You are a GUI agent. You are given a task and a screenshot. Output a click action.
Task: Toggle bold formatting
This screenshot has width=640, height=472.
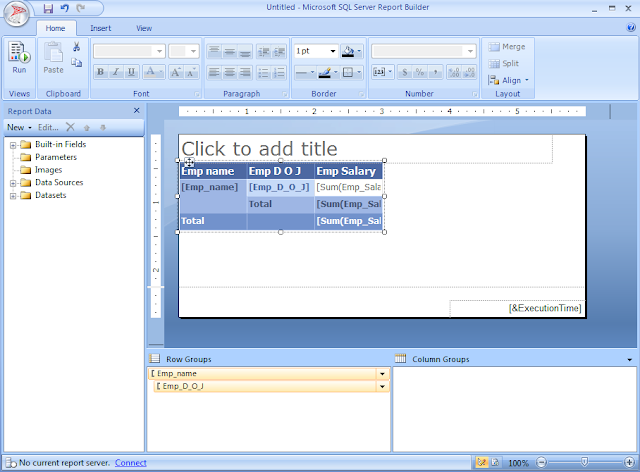point(100,72)
